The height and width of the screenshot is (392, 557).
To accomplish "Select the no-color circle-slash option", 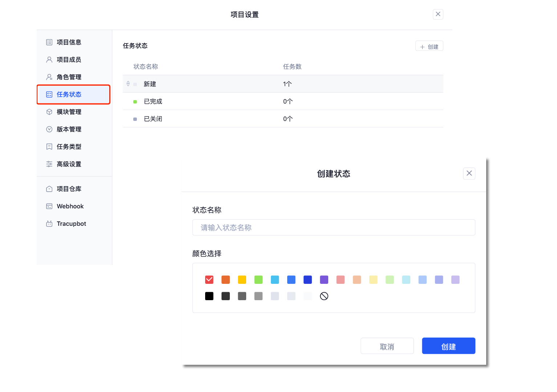I will [324, 296].
